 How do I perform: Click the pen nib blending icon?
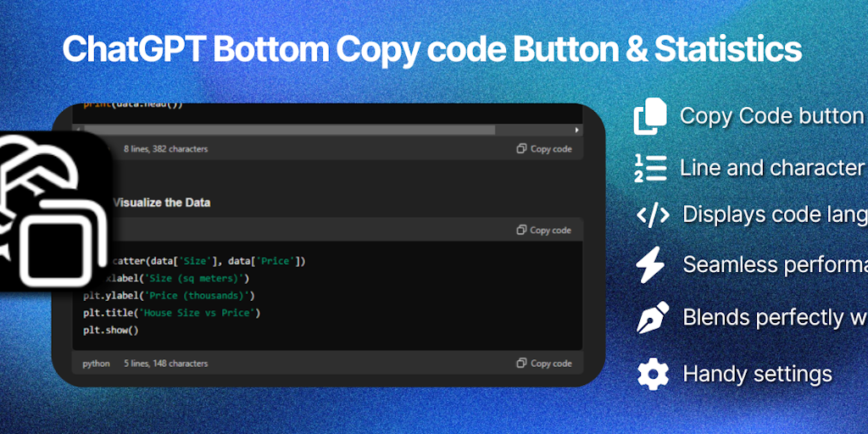click(x=652, y=319)
